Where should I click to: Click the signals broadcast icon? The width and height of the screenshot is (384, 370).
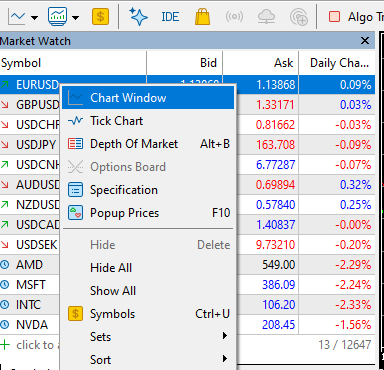(234, 16)
